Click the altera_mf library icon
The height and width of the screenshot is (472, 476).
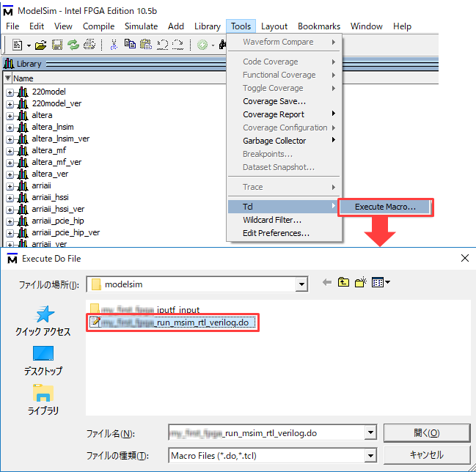pyautogui.click(x=23, y=150)
